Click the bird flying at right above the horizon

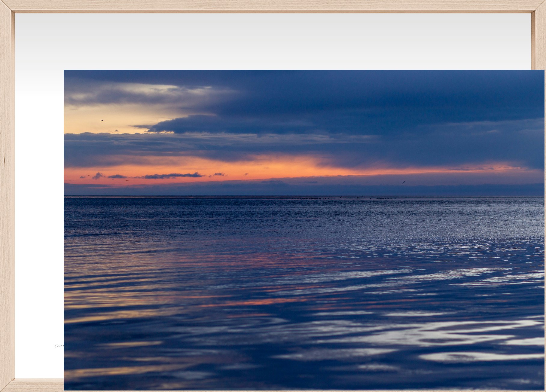click(x=404, y=182)
